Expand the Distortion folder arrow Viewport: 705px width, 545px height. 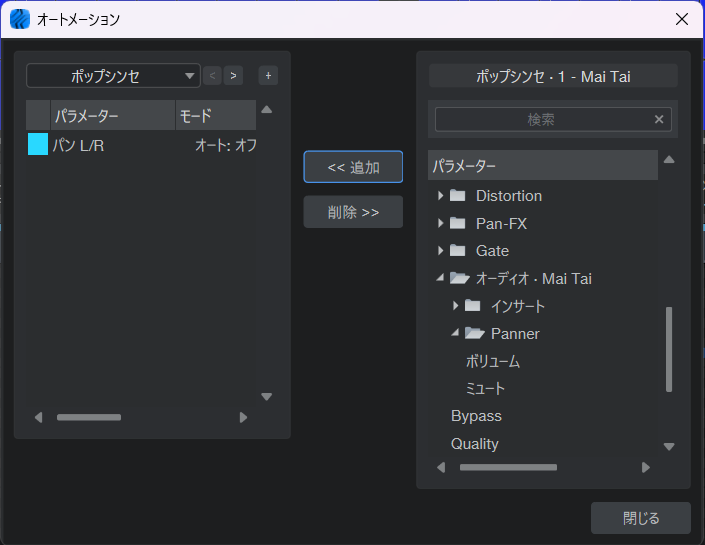tap(440, 196)
